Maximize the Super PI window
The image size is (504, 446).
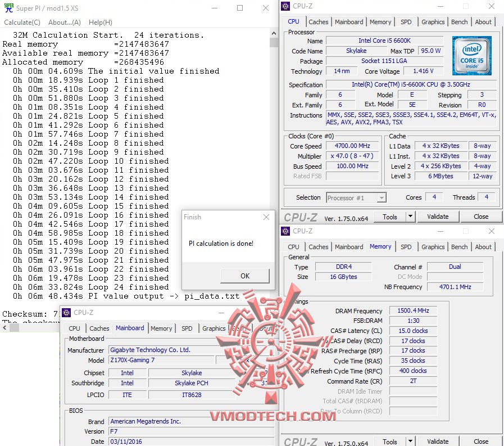(x=240, y=8)
